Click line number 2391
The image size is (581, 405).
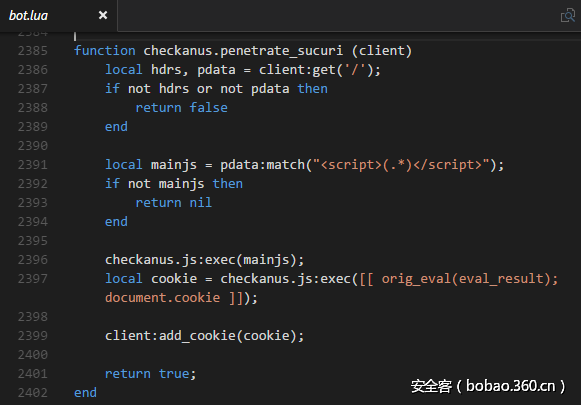(x=33, y=165)
